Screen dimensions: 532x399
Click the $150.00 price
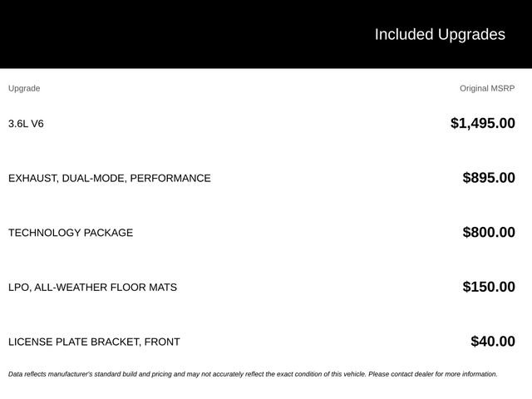pyautogui.click(x=489, y=287)
